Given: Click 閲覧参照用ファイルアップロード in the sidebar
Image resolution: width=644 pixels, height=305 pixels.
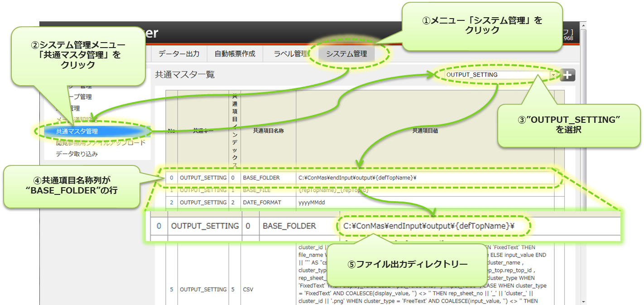Looking at the screenshot, I should pos(101,143).
